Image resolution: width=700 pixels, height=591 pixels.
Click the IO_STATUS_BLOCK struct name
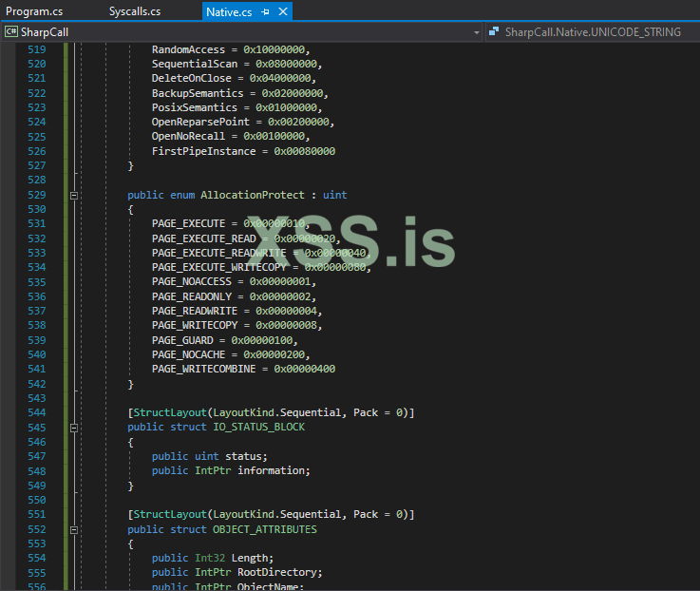(251, 428)
